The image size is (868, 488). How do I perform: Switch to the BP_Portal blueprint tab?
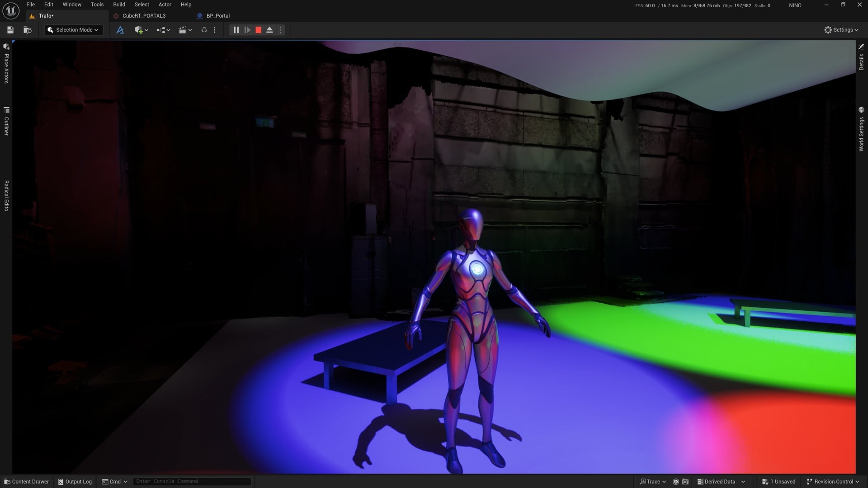[x=218, y=16]
